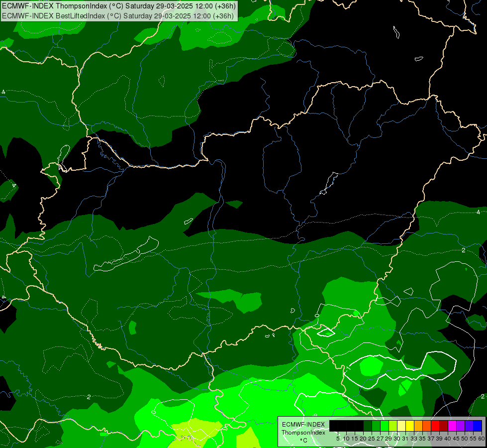
Task: Select the blue 55-60 legend swatch
Action: click(x=478, y=426)
